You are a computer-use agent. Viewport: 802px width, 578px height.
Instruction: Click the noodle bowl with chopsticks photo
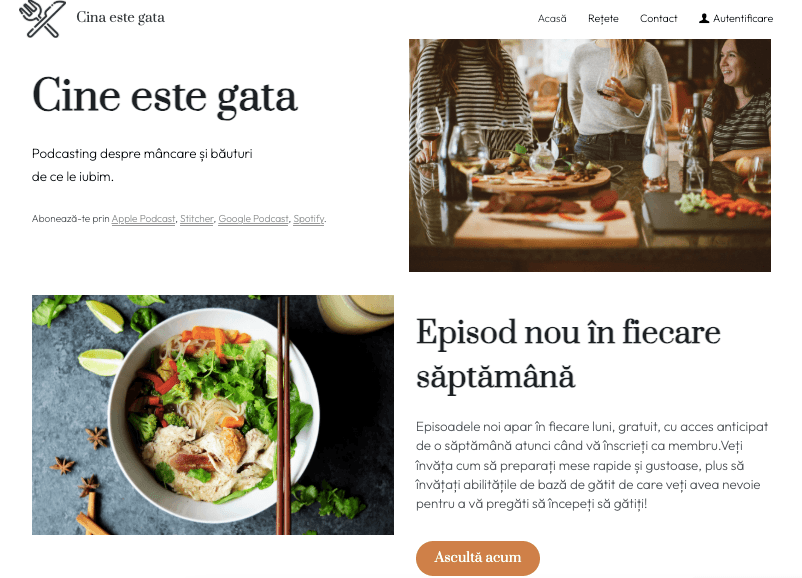pyautogui.click(x=213, y=415)
